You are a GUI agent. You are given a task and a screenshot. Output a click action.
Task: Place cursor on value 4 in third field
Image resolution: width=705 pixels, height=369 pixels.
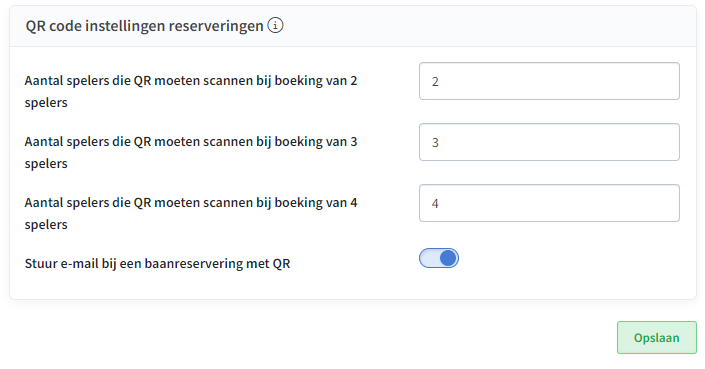click(x=435, y=204)
